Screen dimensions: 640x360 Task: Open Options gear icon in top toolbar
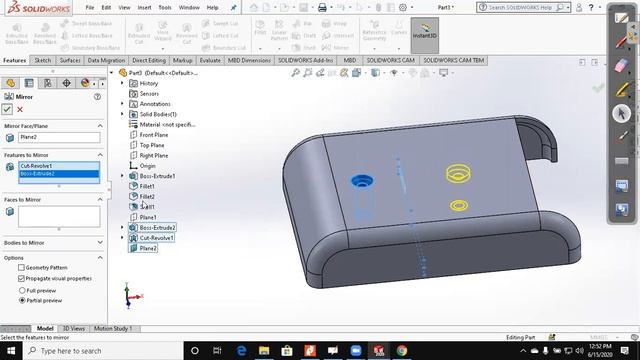tap(403, 7)
